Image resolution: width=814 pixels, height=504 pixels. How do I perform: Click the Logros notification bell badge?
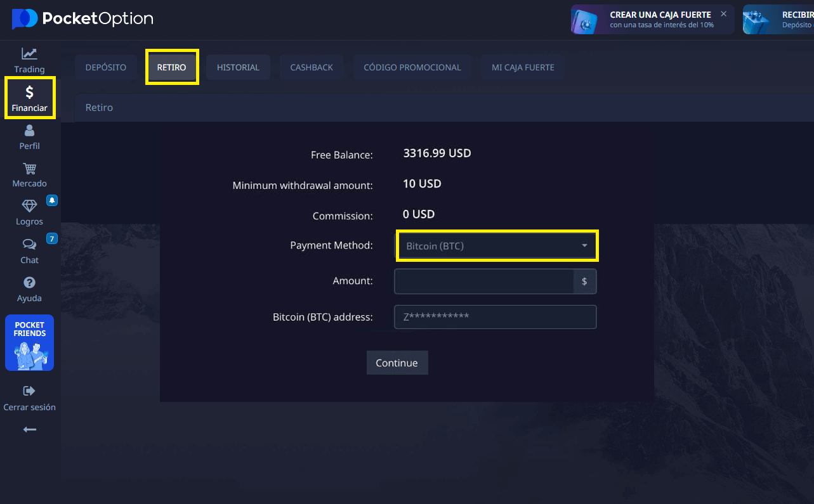(x=52, y=200)
